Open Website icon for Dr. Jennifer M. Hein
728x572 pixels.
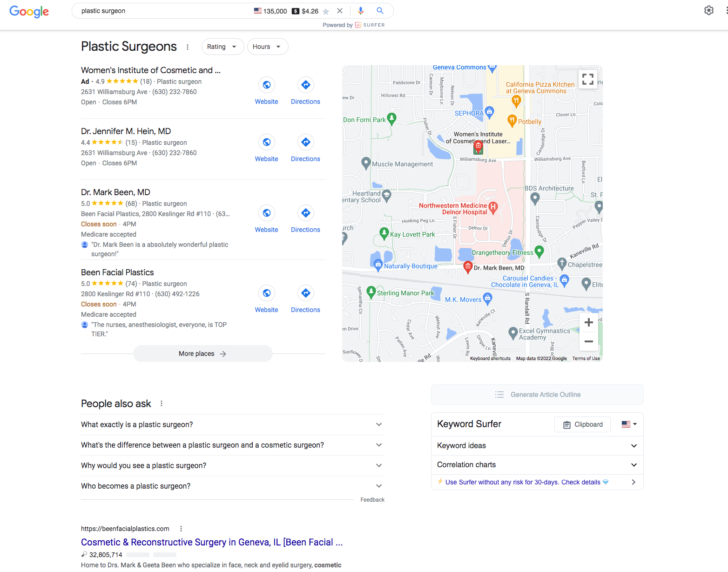[267, 142]
